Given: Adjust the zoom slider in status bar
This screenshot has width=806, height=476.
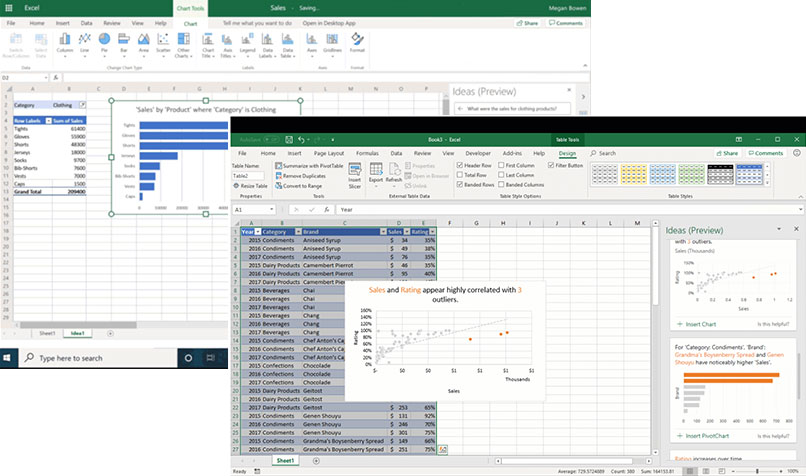Looking at the screenshot, I should click(757, 471).
